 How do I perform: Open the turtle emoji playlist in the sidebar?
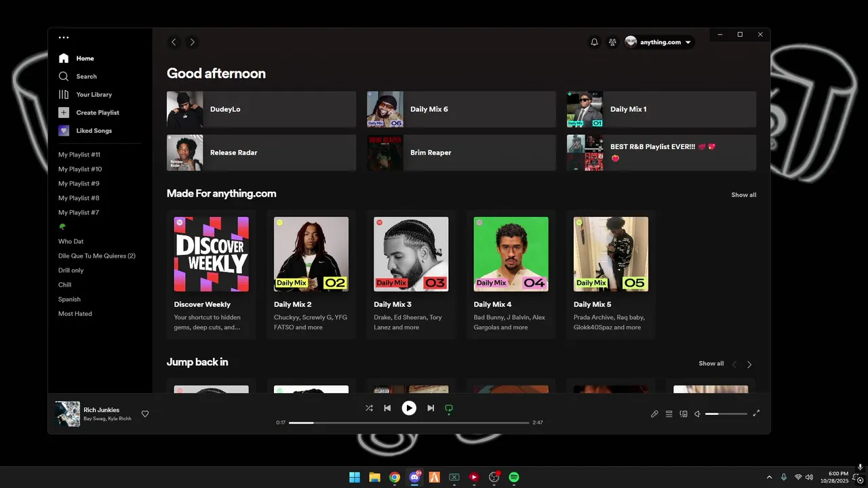pyautogui.click(x=62, y=227)
